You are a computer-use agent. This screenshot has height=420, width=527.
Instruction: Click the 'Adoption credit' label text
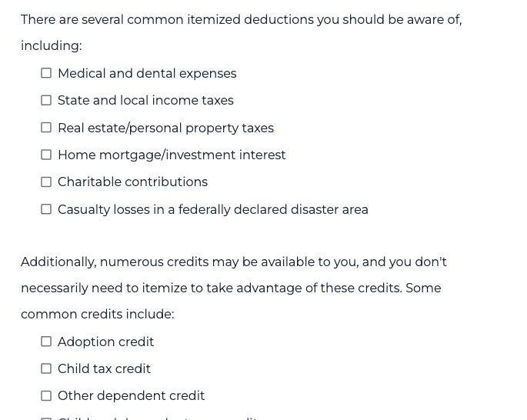pos(105,342)
